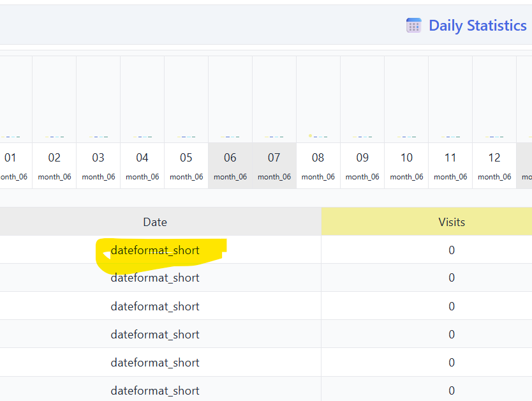
Task: Open the Daily Statistics heading link
Action: pyautogui.click(x=477, y=26)
